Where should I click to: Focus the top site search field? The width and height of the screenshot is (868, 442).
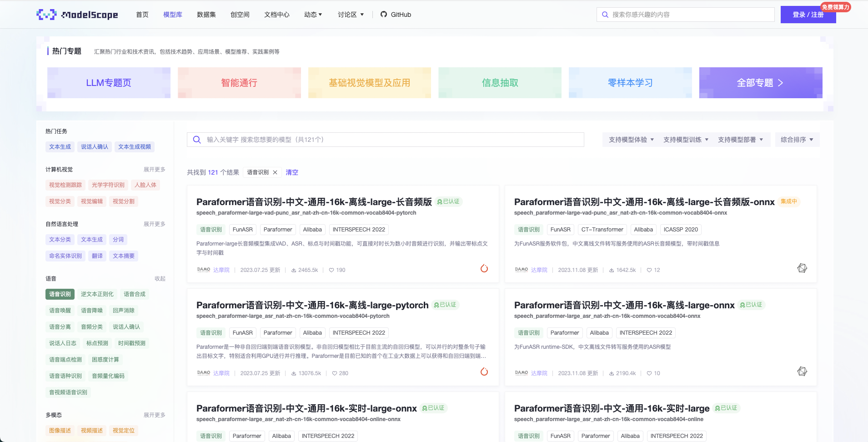686,15
